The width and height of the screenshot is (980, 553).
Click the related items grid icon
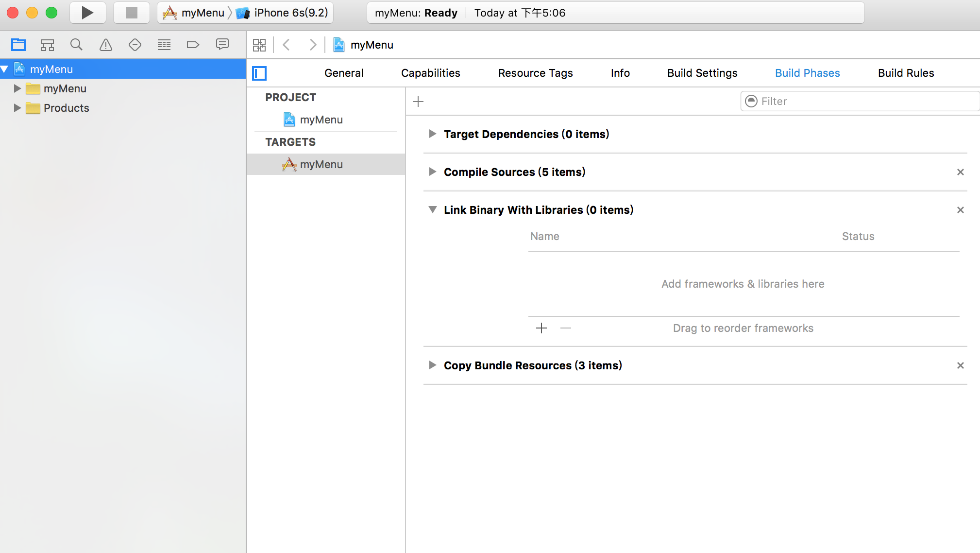259,45
